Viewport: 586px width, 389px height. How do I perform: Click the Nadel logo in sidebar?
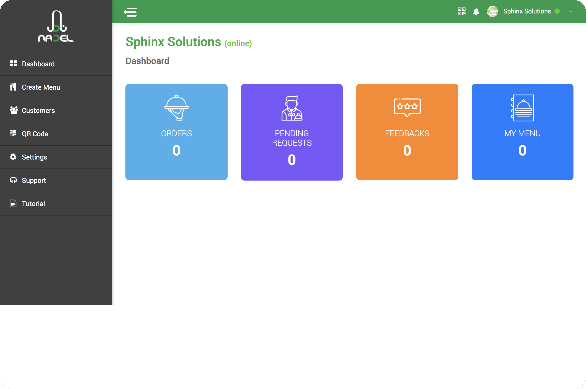click(x=56, y=26)
